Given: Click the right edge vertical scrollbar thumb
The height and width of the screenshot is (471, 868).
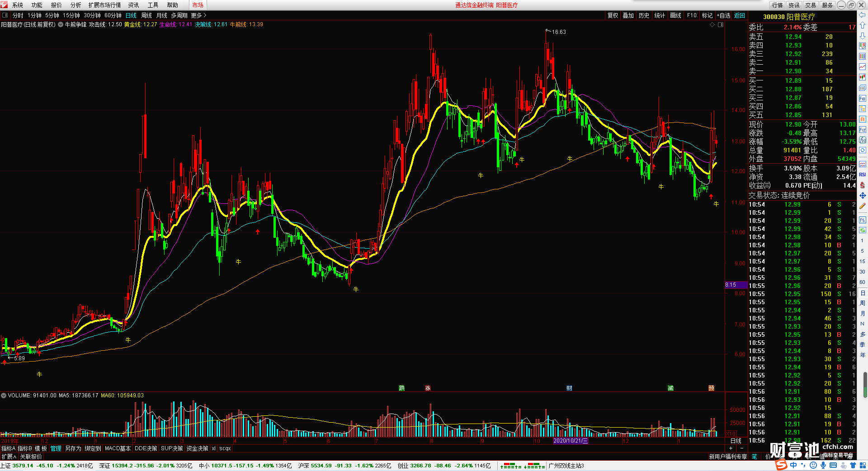Looking at the screenshot, I should pos(865,385).
